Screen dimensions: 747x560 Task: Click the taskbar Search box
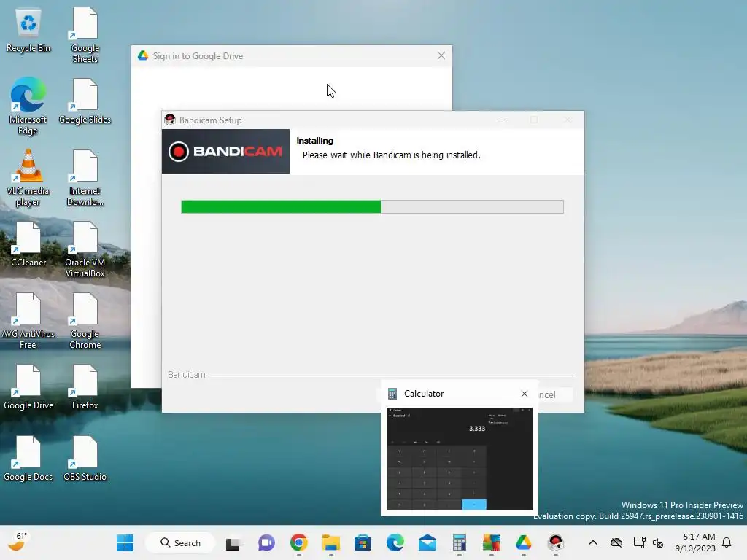180,542
